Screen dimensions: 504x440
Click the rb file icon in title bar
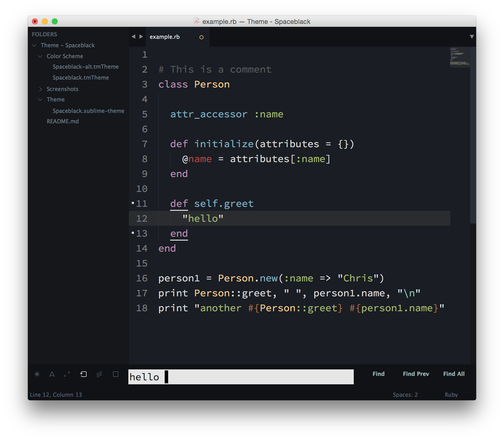(197, 22)
